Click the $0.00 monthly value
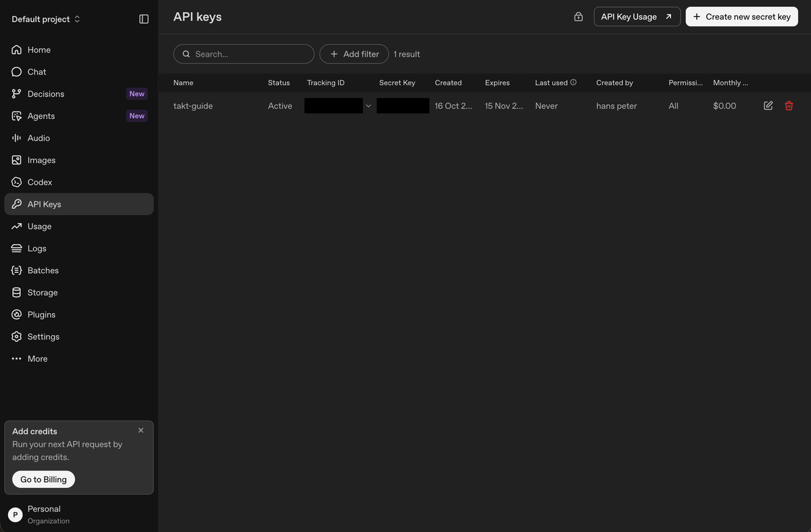811x532 pixels. [724, 106]
